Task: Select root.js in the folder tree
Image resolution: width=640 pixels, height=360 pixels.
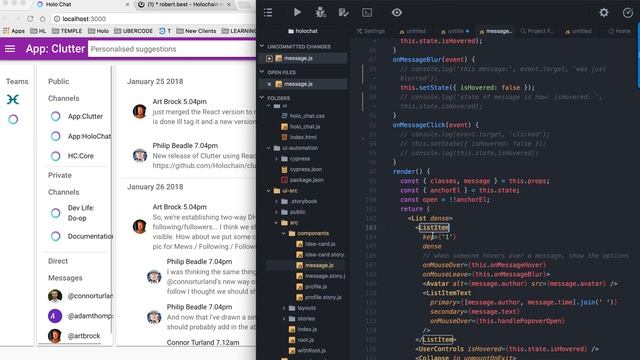Action: click(x=301, y=340)
